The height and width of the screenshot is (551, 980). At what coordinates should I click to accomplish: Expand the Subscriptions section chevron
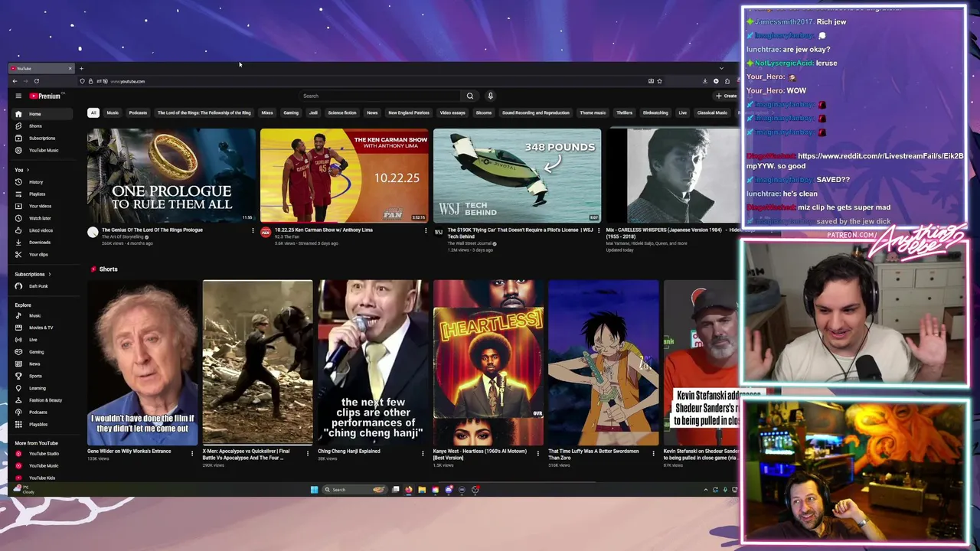click(50, 274)
